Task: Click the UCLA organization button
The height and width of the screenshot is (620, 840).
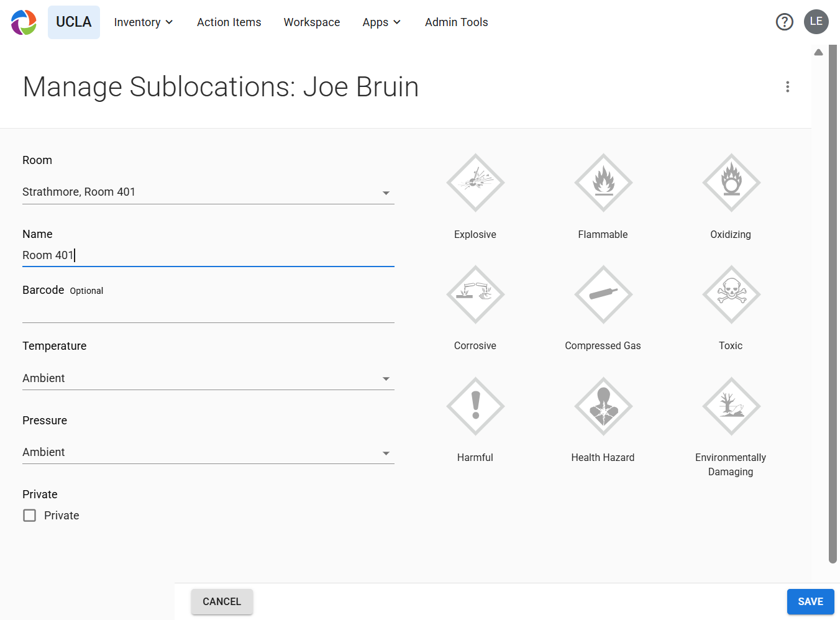Action: (74, 22)
